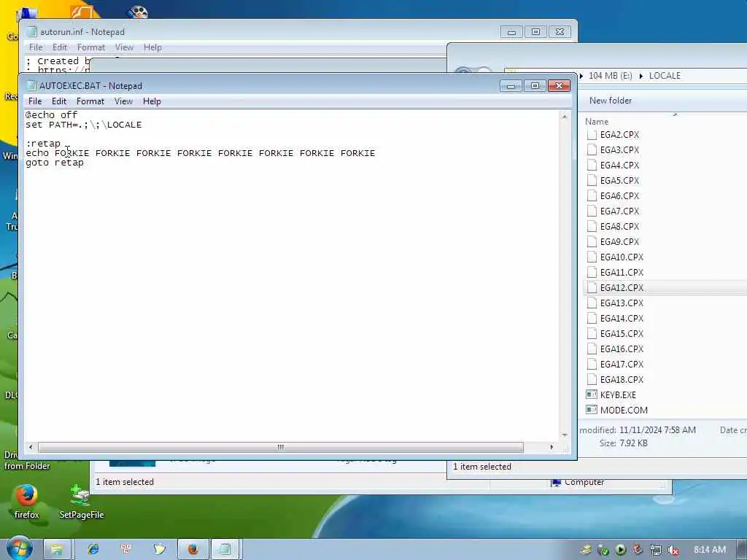Viewport: 747px width, 560px height.
Task: Open View menu in AUTOEXEC.BAT Notepad
Action: coord(123,101)
